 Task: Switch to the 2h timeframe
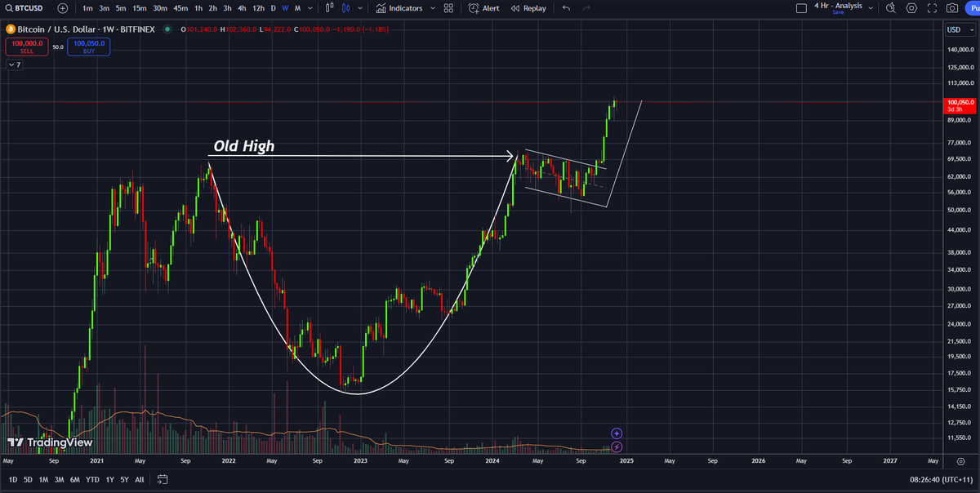(x=212, y=8)
